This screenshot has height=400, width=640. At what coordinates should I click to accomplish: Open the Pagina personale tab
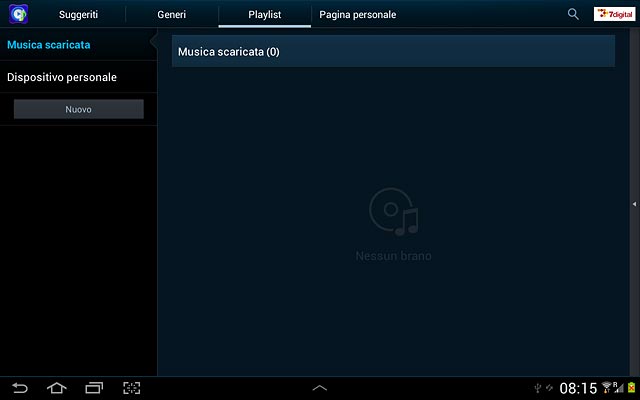[358, 14]
